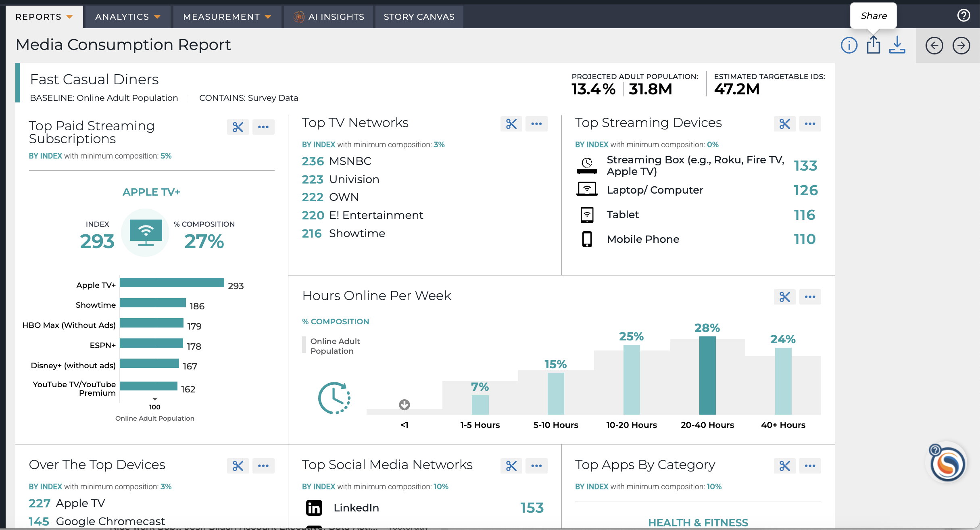Select the ESPN+ bar in chart
The width and height of the screenshot is (980, 530).
(x=151, y=343)
